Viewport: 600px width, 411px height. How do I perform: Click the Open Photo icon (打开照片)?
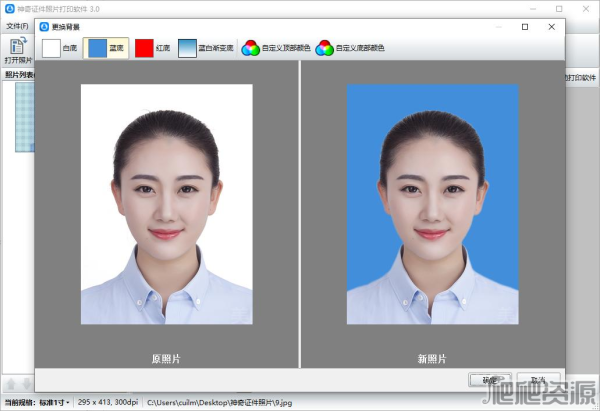click(18, 51)
